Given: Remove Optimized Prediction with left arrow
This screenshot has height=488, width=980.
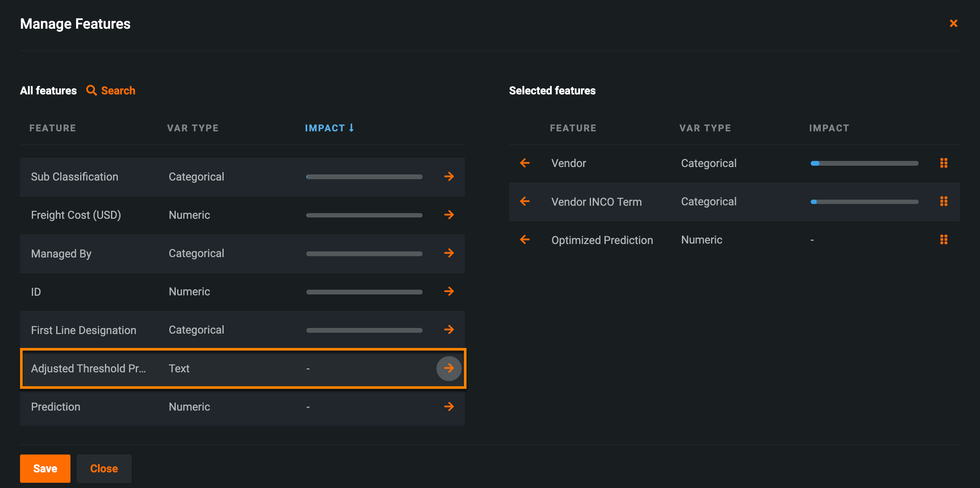Looking at the screenshot, I should 525,240.
